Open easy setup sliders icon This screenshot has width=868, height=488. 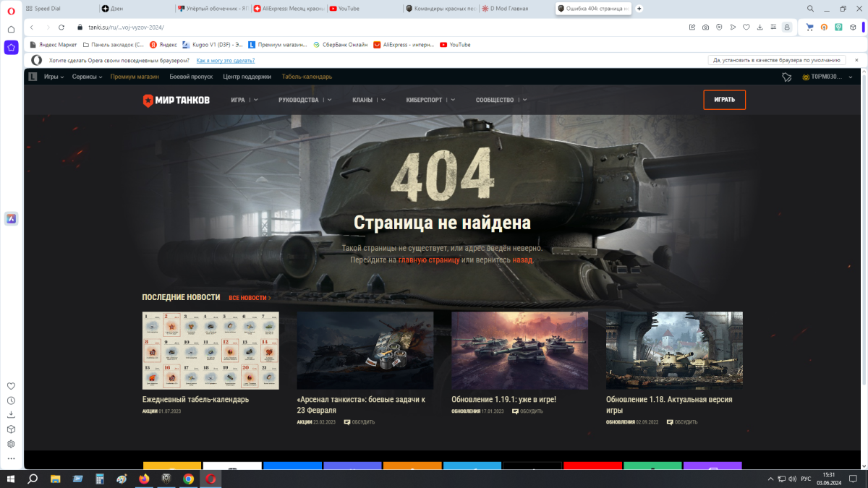point(774,27)
